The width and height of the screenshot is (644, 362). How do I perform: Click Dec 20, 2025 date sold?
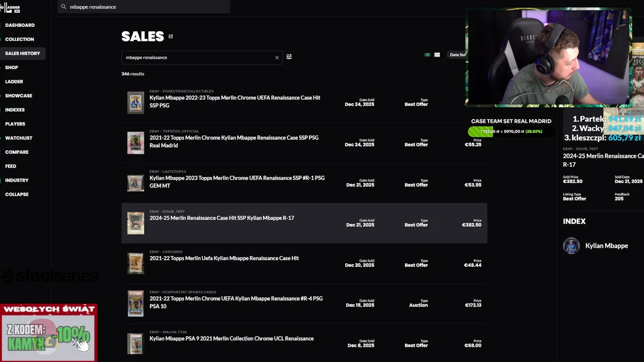pos(360,265)
